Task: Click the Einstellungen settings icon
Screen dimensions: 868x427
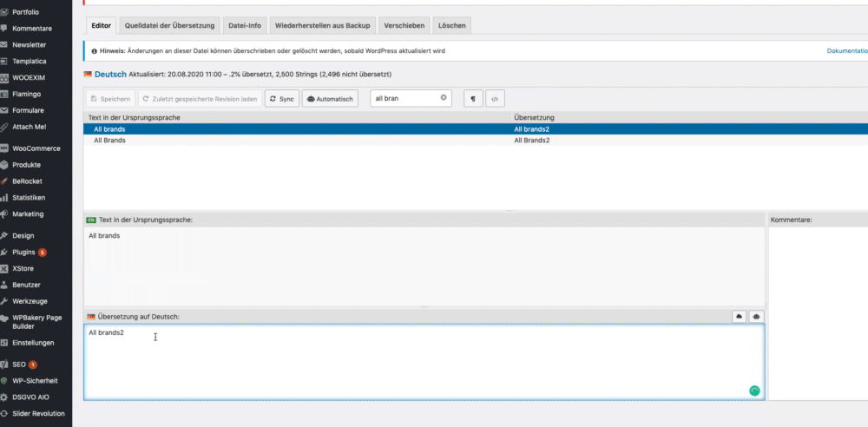Action: pos(3,343)
